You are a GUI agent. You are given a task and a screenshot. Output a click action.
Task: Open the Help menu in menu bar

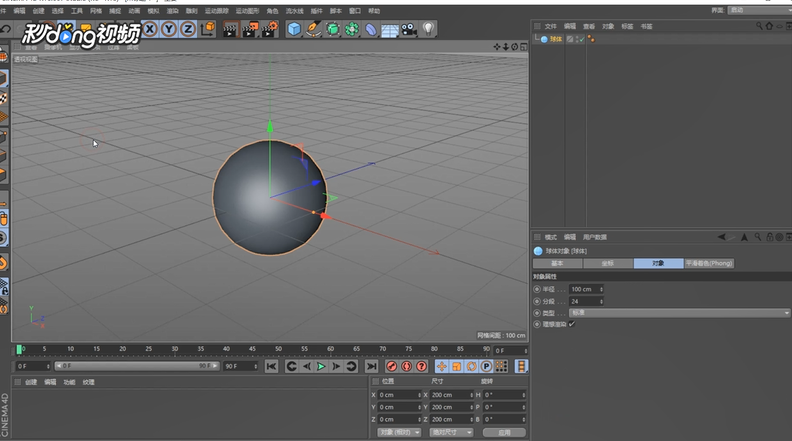(x=374, y=11)
